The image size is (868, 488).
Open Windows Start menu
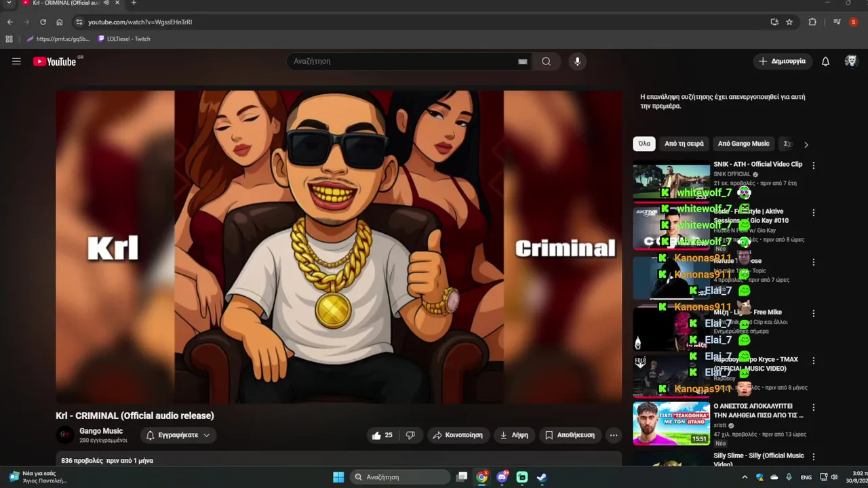pyautogui.click(x=338, y=477)
